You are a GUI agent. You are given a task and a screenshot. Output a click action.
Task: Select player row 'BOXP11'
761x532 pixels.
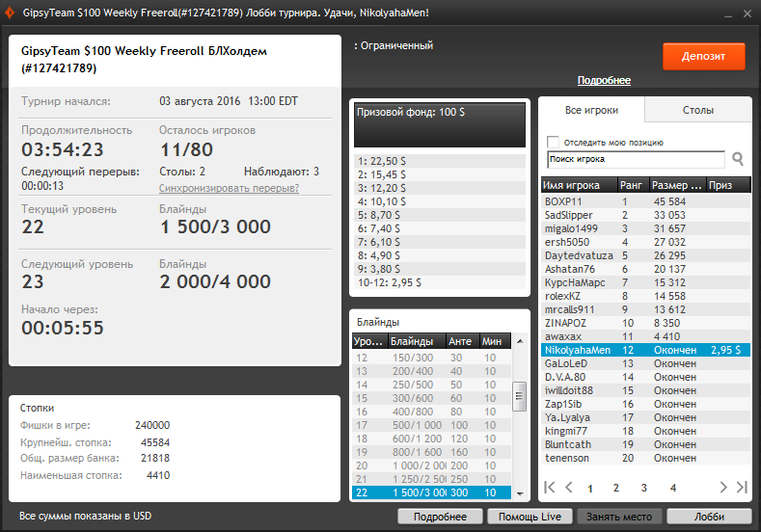[x=645, y=201]
